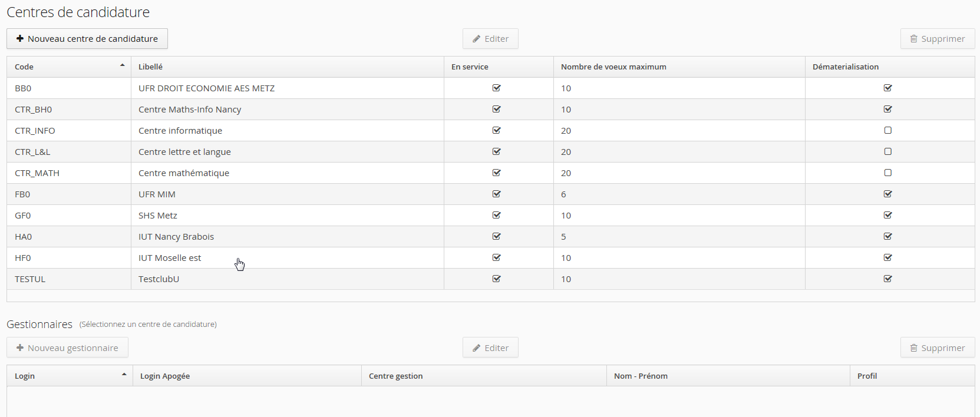Click the plus icon on Nouveau gestionnaire
This screenshot has height=417, width=980.
coord(20,348)
